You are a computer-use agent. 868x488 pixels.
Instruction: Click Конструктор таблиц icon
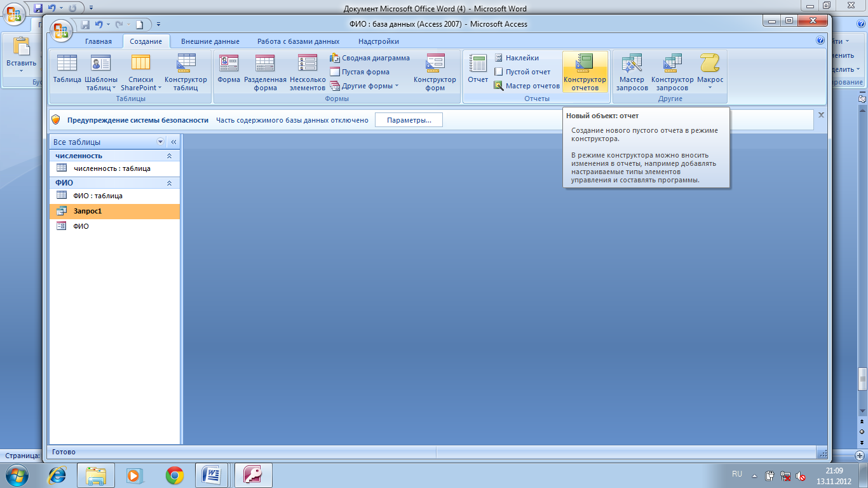point(186,72)
